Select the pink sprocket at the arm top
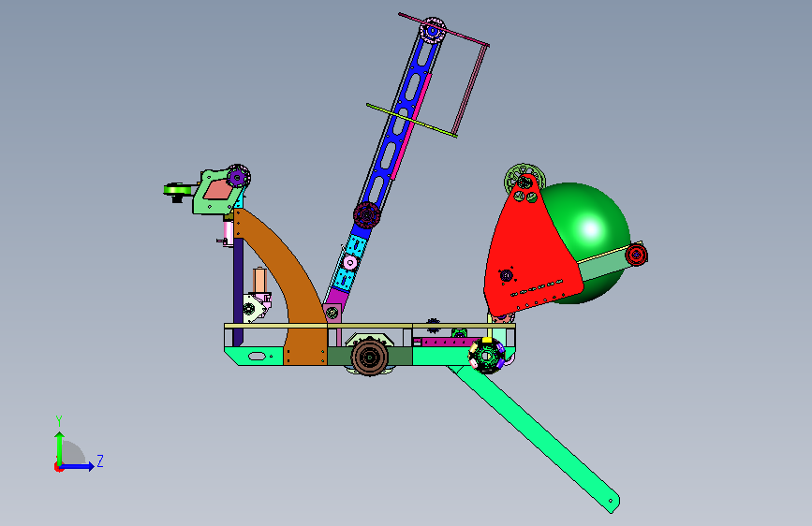Viewport: 812px width, 526px height. click(x=433, y=30)
